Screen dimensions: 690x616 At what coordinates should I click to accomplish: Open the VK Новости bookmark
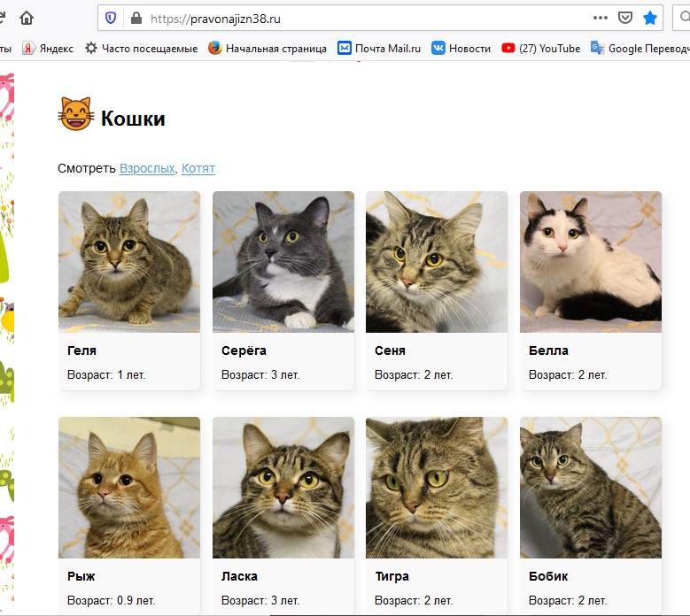point(461,49)
